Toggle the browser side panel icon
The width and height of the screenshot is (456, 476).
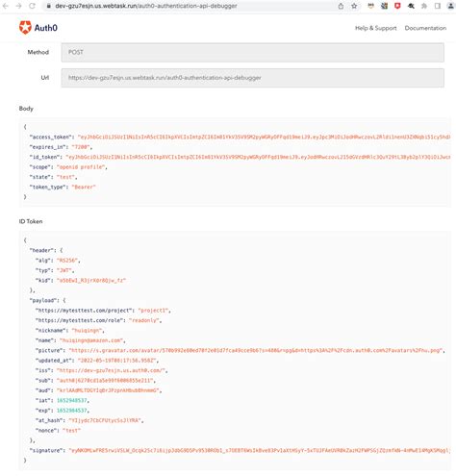click(438, 6)
